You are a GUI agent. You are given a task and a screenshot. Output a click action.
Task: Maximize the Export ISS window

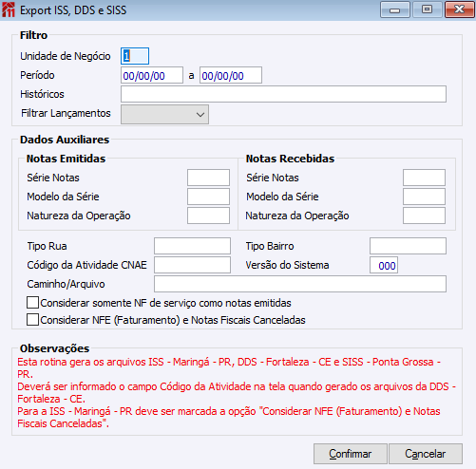click(427, 9)
